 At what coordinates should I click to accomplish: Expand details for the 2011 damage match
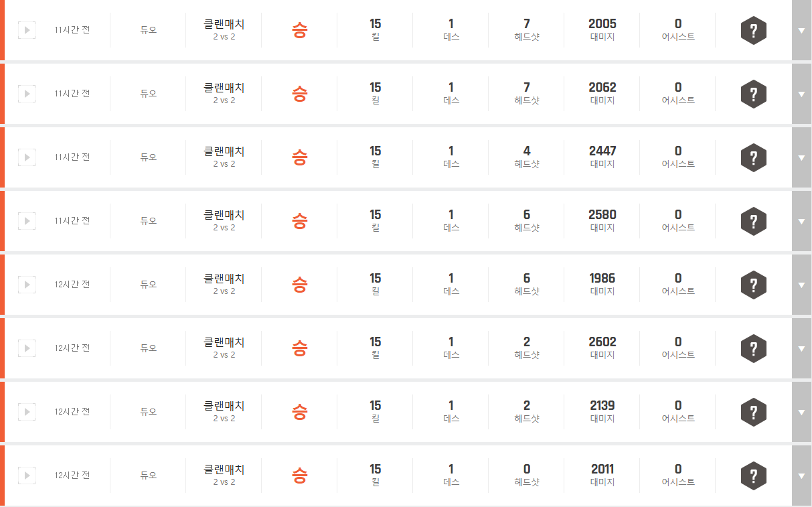tap(801, 476)
